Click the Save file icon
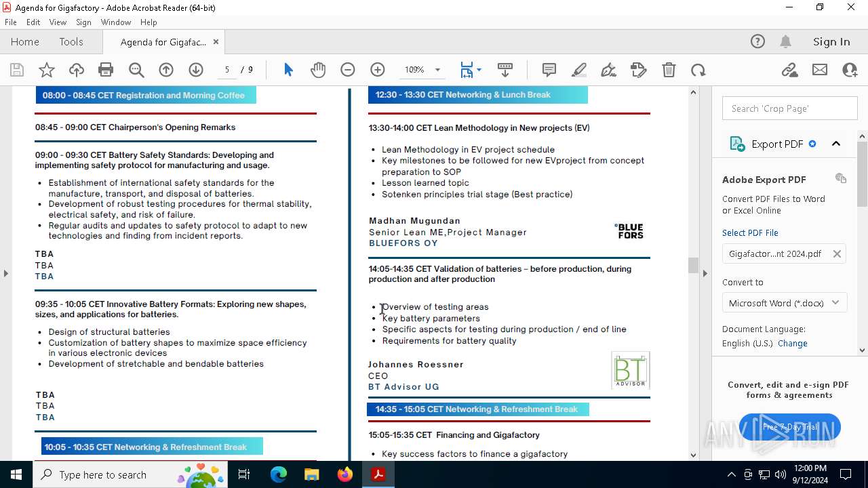 [17, 70]
